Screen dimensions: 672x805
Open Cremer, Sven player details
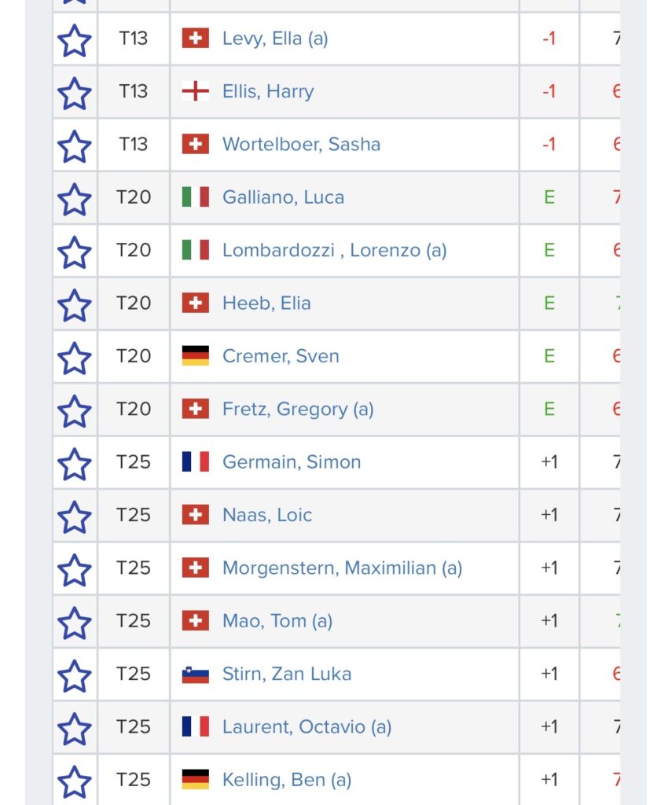(x=281, y=356)
